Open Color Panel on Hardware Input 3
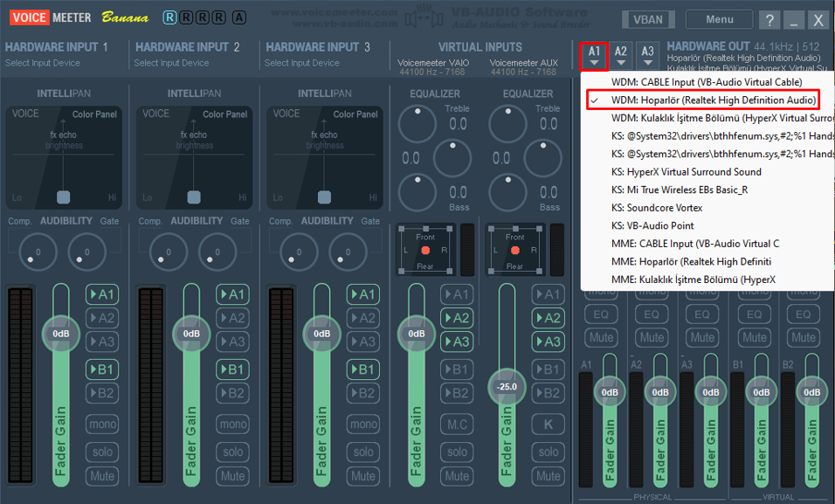The height and width of the screenshot is (504, 835). point(355,114)
